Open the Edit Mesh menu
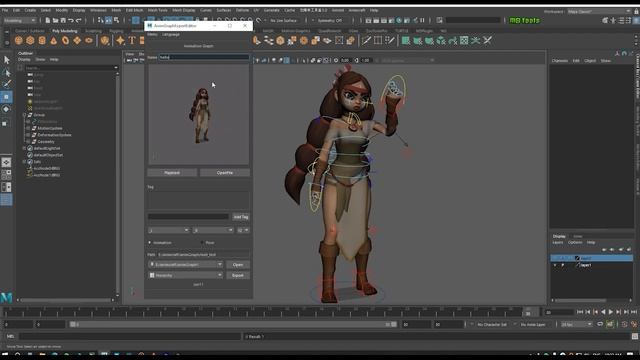The image size is (640, 360). point(134,10)
